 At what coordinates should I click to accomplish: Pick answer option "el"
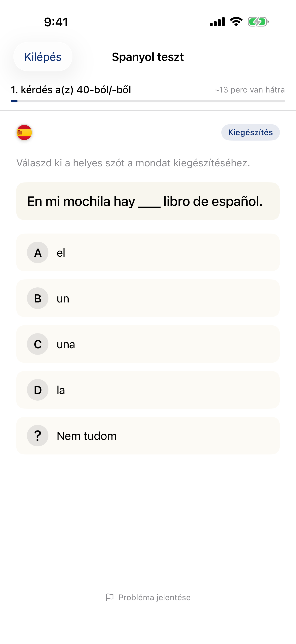tap(148, 252)
